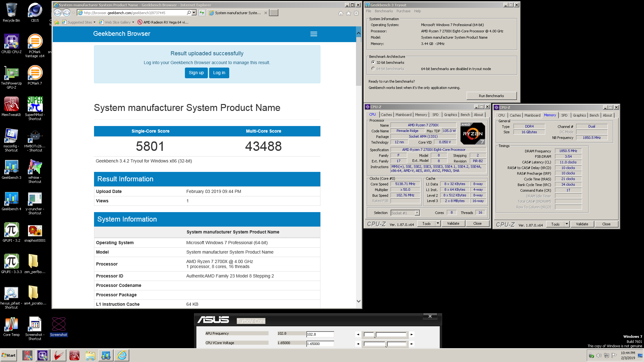The width and height of the screenshot is (644, 362).
Task: Launch CB15 from the desktop
Action: click(x=35, y=13)
